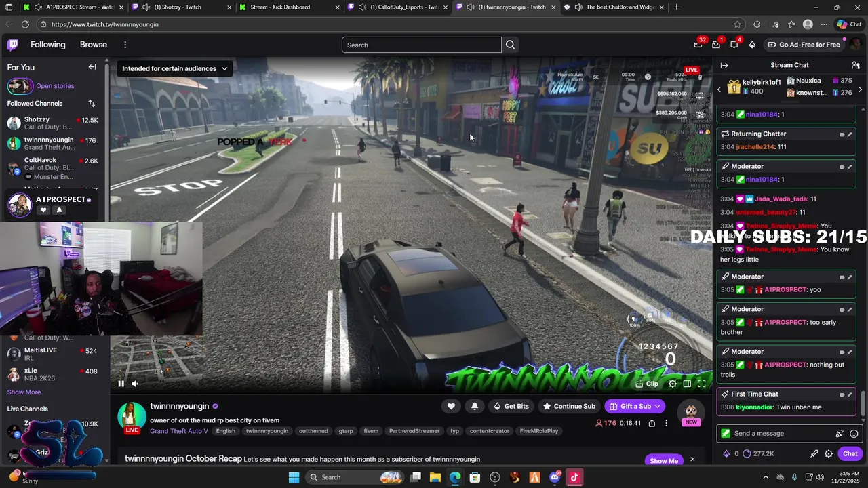868x488 pixels.
Task: Click the Continue Sub button
Action: (x=568, y=406)
